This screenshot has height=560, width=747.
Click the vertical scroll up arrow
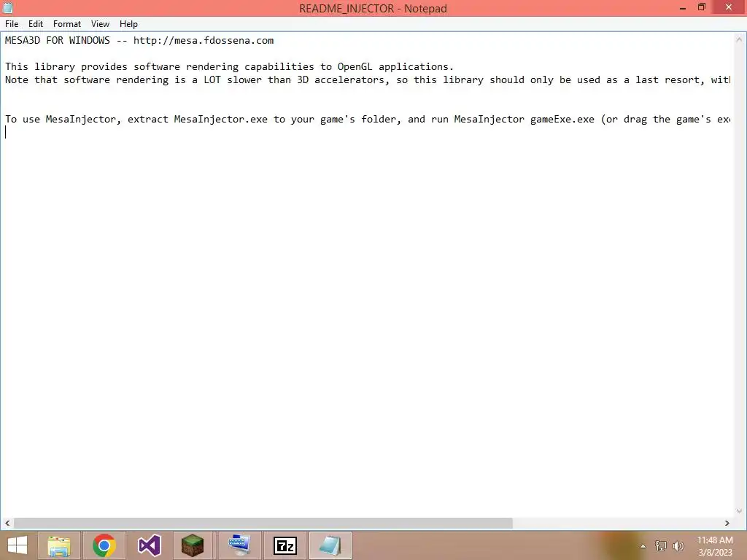pyautogui.click(x=740, y=39)
